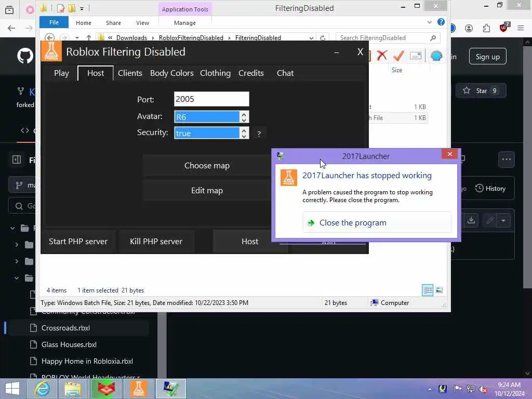Click Start PHP server button
This screenshot has height=399, width=532.
click(x=78, y=241)
